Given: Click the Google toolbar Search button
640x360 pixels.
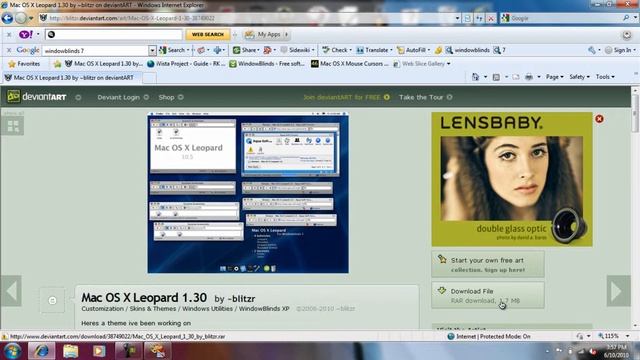Looking at the screenshot, I should point(173,50).
